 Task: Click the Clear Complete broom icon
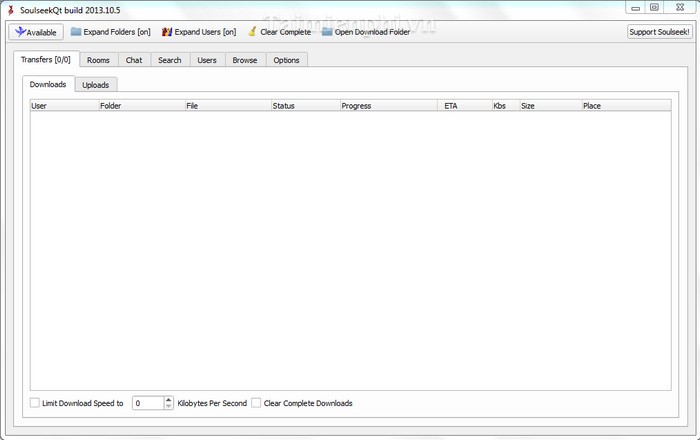click(x=253, y=32)
